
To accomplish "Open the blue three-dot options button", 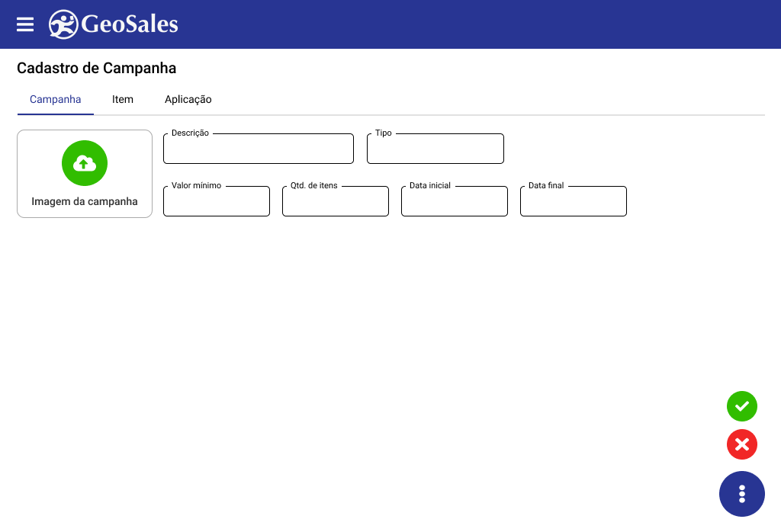I will click(x=742, y=494).
